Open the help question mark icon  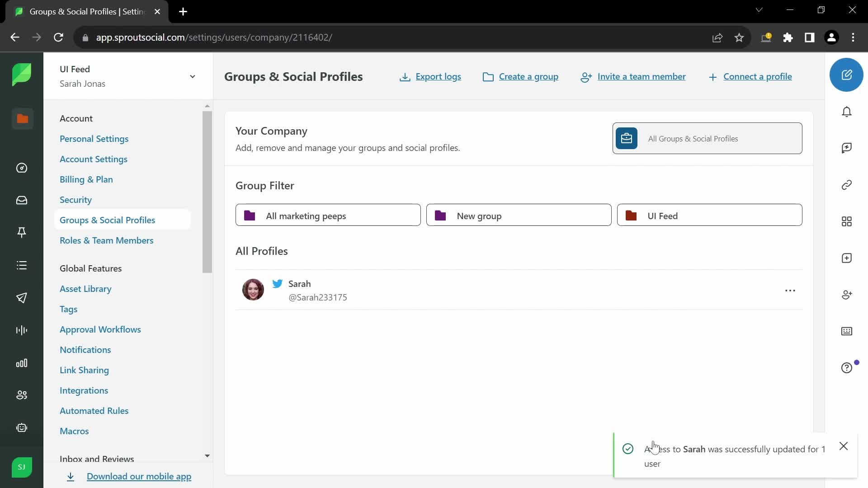(847, 368)
